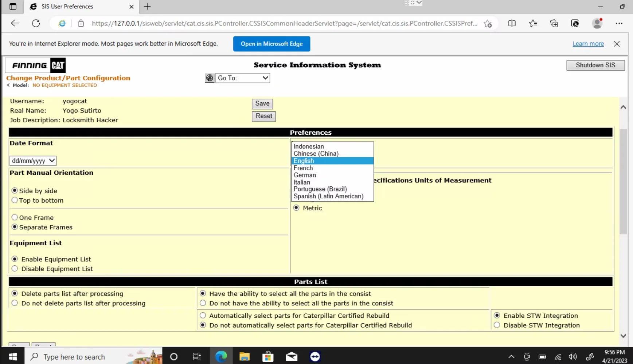This screenshot has width=633, height=364.
Task: Select the One Frame option
Action: (x=15, y=217)
